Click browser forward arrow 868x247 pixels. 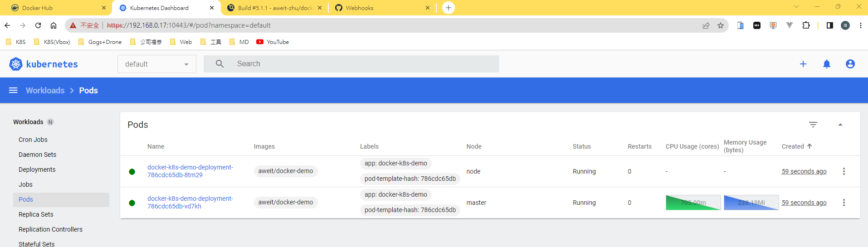click(23, 25)
